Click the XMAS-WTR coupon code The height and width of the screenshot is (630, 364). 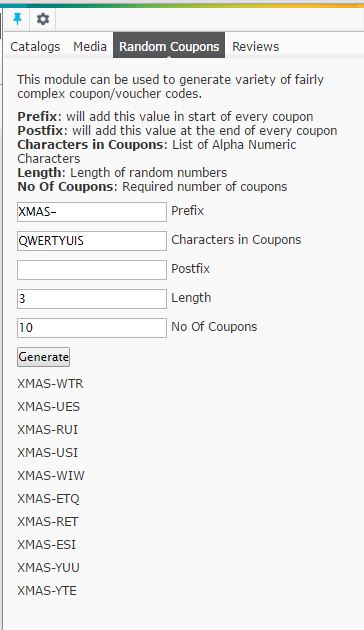point(50,384)
